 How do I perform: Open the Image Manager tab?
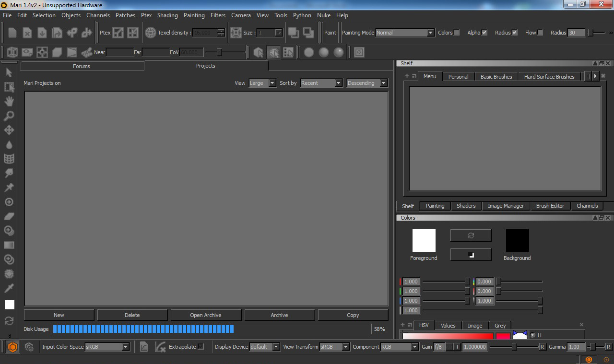[506, 206]
